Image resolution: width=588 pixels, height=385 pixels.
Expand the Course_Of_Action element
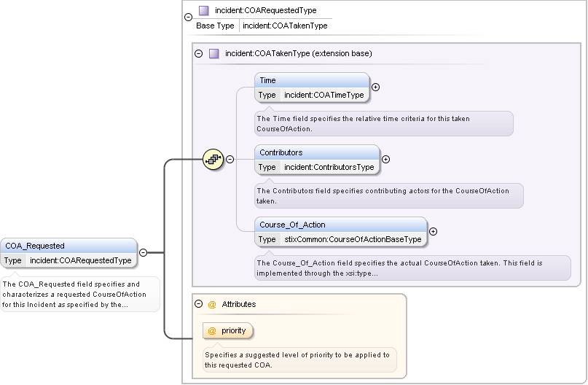434,231
